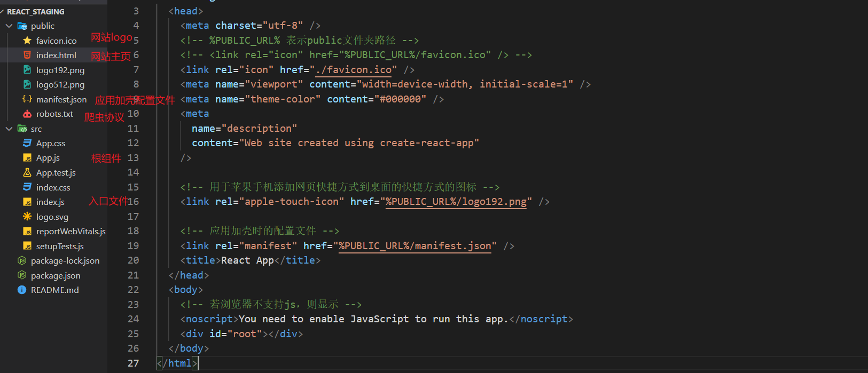Click the div id="root" line
The image size is (868, 373).
click(242, 334)
